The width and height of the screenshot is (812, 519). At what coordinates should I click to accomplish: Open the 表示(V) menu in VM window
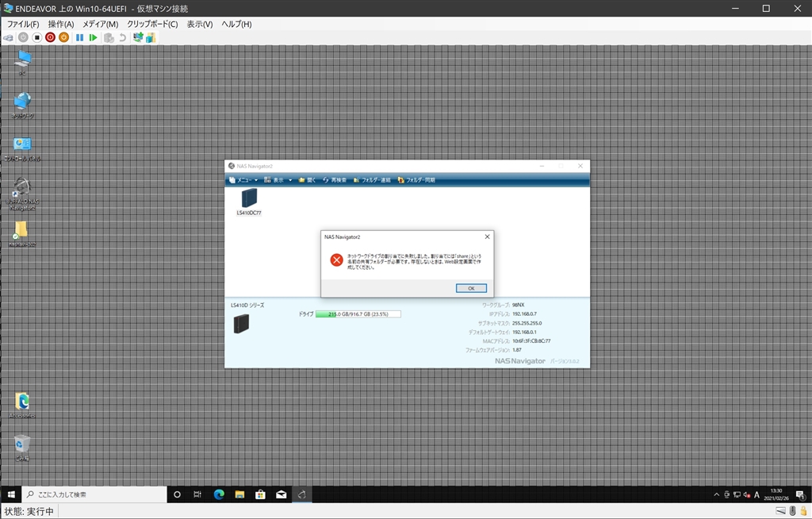coord(200,24)
